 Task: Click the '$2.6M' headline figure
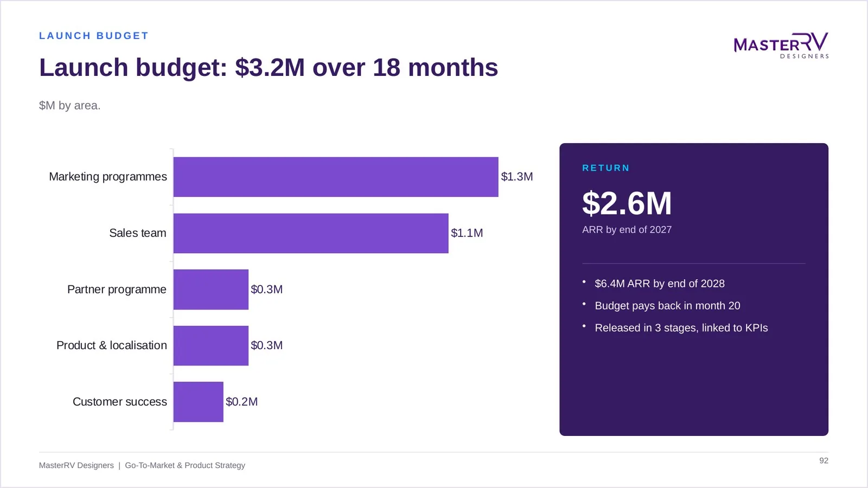(627, 204)
